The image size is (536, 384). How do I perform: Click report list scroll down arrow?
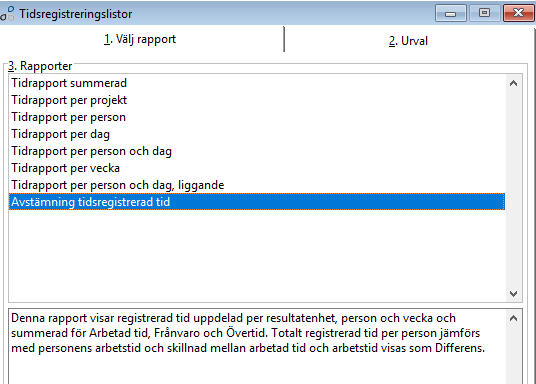(513, 293)
